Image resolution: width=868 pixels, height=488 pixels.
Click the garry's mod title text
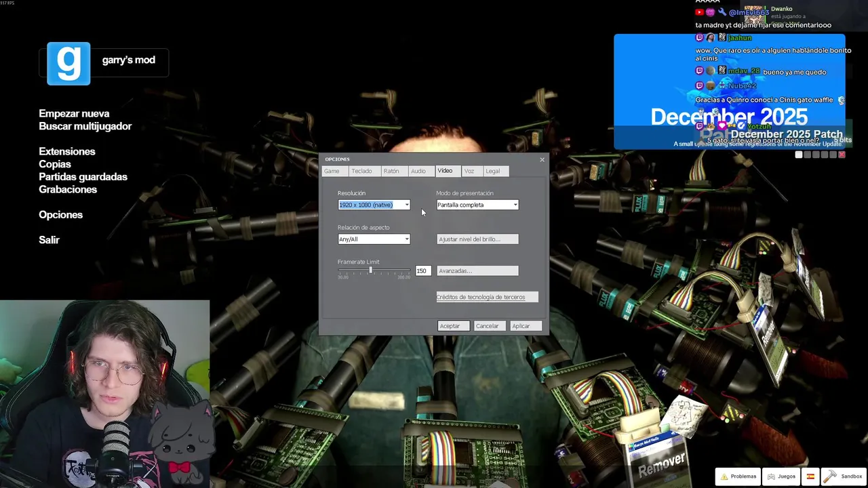tap(129, 60)
